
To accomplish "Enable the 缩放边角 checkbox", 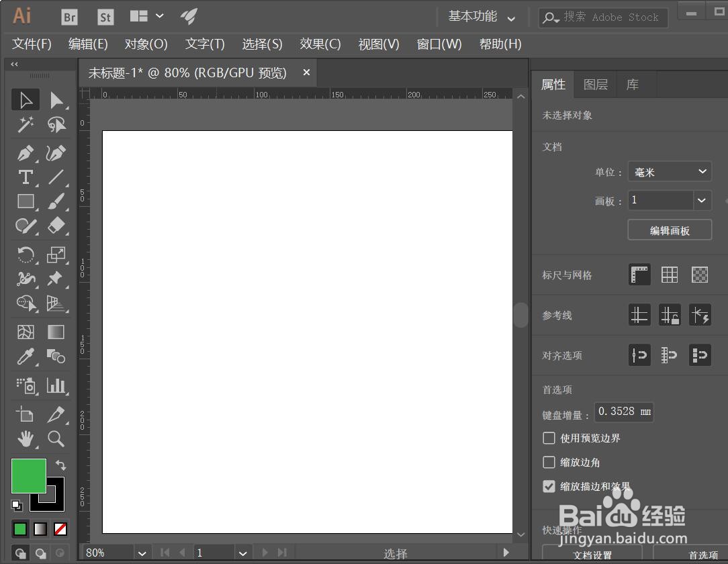I will tap(549, 463).
